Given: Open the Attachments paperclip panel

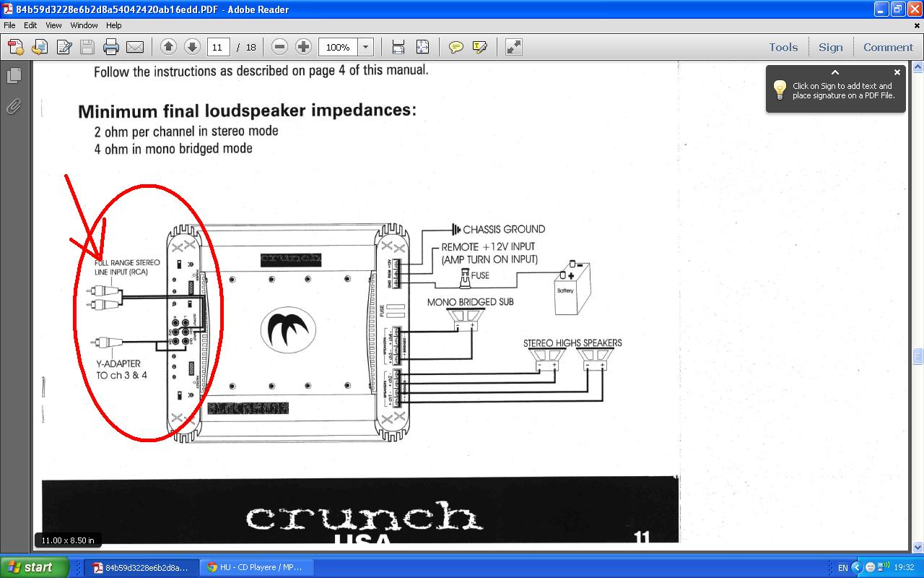Looking at the screenshot, I should pos(14,107).
